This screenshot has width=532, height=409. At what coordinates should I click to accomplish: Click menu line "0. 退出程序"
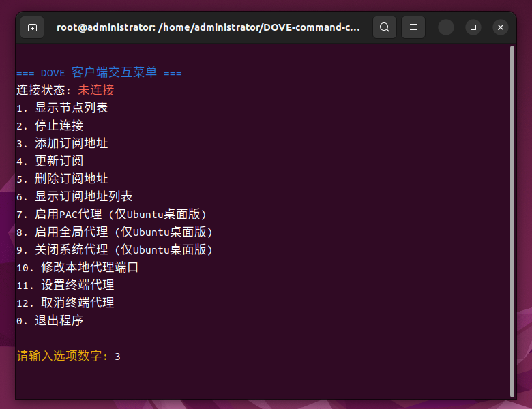(x=50, y=320)
